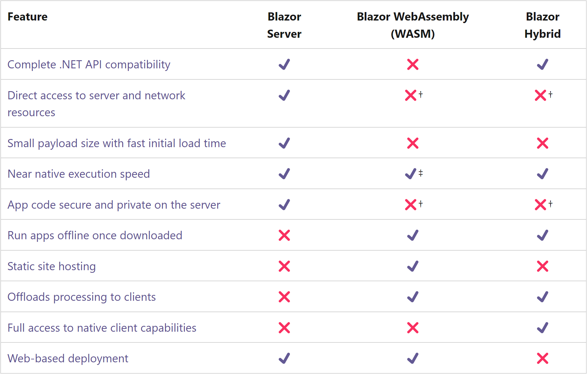Image resolution: width=588 pixels, height=375 pixels.
Task: Click the 'Web-based deployment' feature text
Action: pyautogui.click(x=68, y=358)
